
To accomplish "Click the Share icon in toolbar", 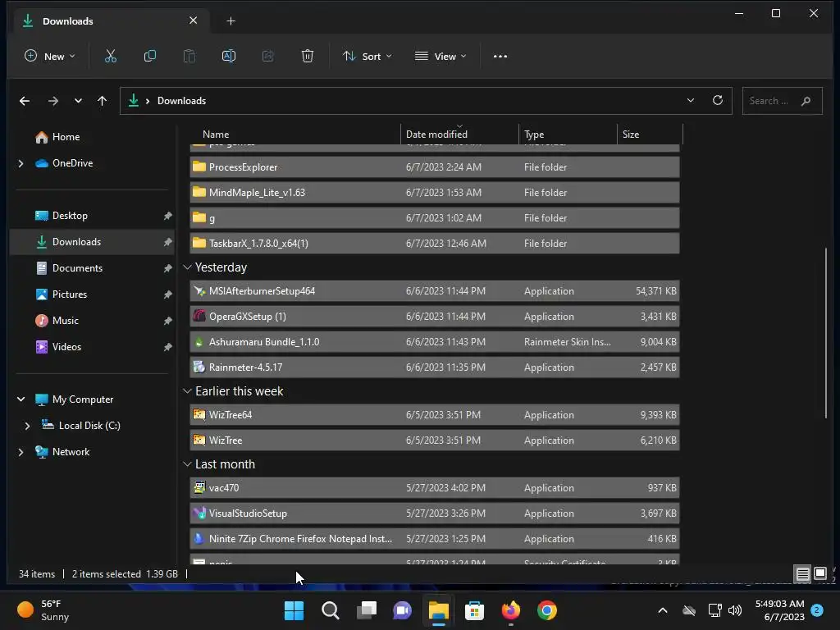I will click(268, 57).
